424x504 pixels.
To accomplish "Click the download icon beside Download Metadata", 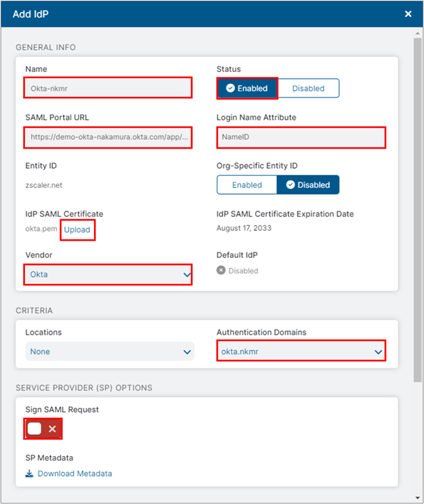I will tap(29, 474).
